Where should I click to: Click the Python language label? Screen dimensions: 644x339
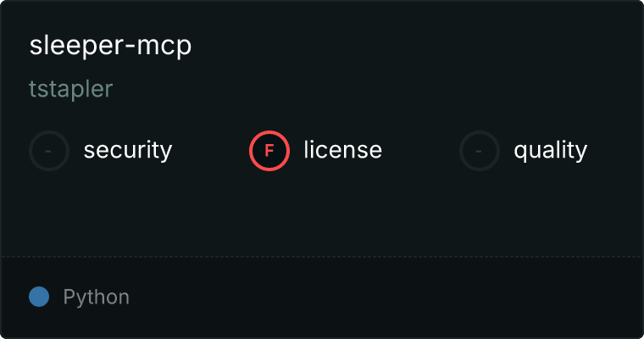[x=96, y=297]
